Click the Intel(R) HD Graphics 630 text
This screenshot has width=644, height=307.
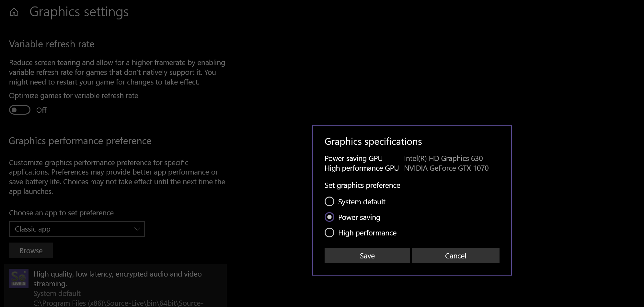coord(443,158)
